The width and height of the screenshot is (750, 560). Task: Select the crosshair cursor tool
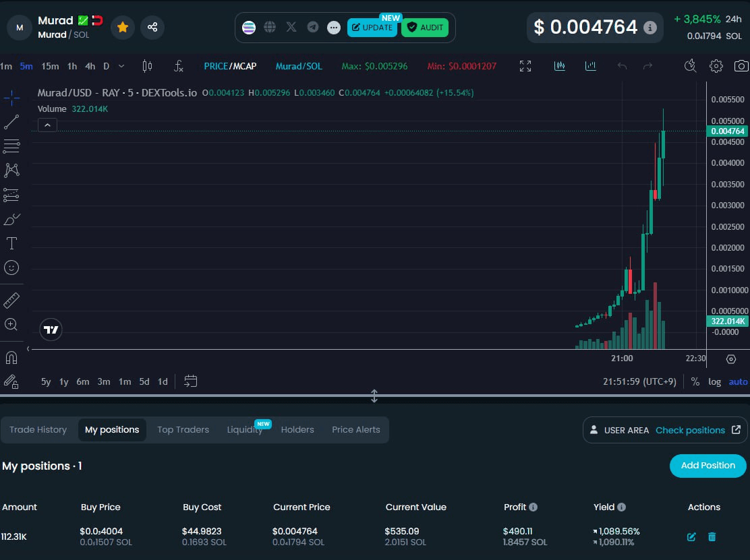[x=11, y=98]
